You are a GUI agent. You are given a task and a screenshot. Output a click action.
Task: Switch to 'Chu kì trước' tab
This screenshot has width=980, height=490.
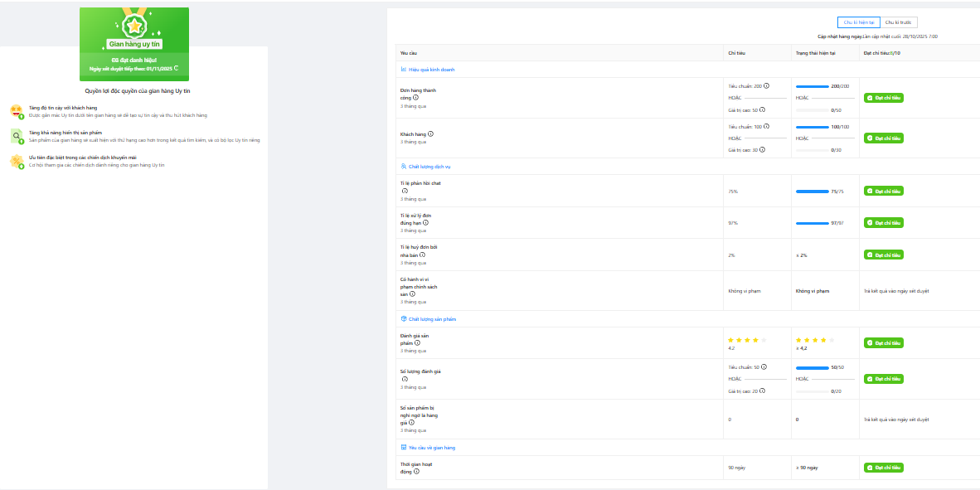click(x=900, y=22)
